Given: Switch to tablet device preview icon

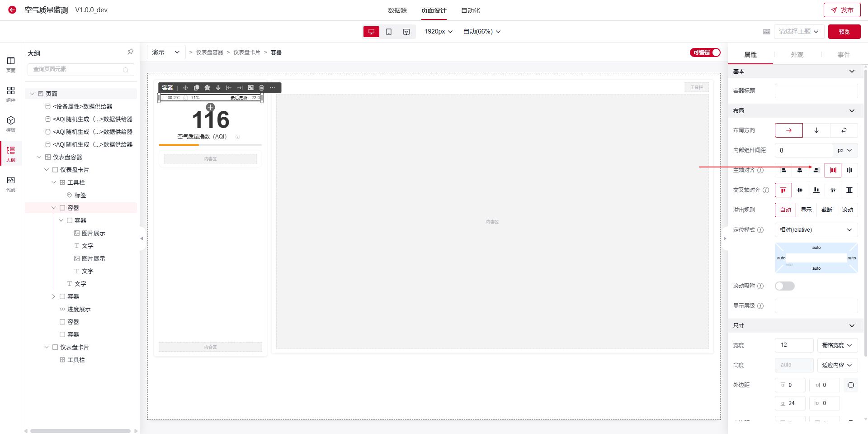Looking at the screenshot, I should pos(389,32).
